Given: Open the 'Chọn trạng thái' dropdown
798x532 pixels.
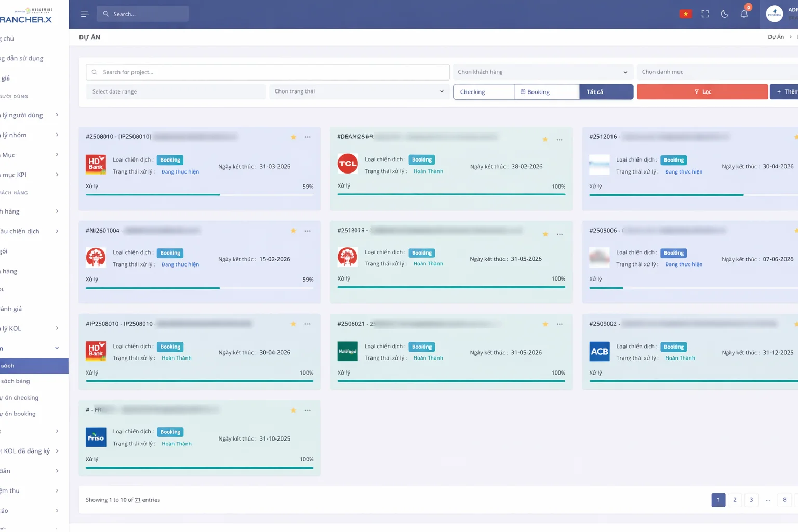Looking at the screenshot, I should pyautogui.click(x=359, y=91).
